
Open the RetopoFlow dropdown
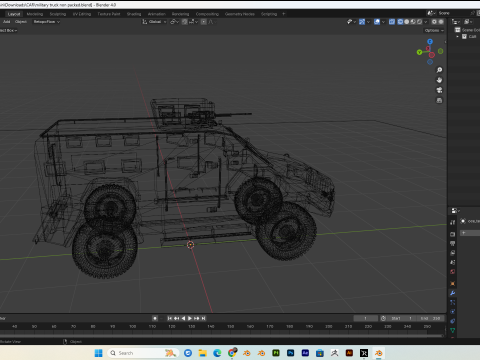point(46,22)
